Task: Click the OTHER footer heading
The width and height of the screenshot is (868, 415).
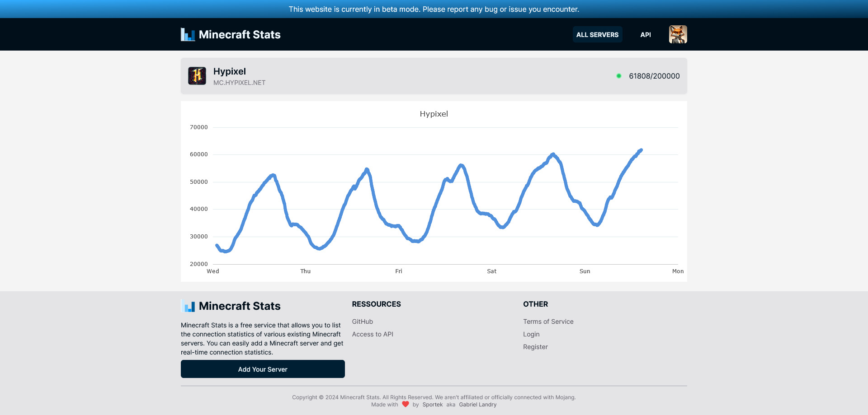Action: point(536,304)
